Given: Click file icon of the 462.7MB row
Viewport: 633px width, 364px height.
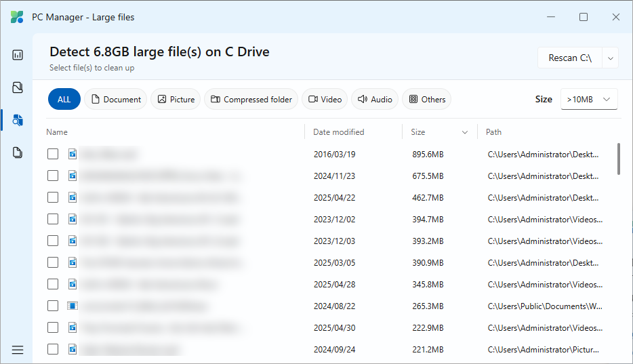Looking at the screenshot, I should pyautogui.click(x=73, y=198).
